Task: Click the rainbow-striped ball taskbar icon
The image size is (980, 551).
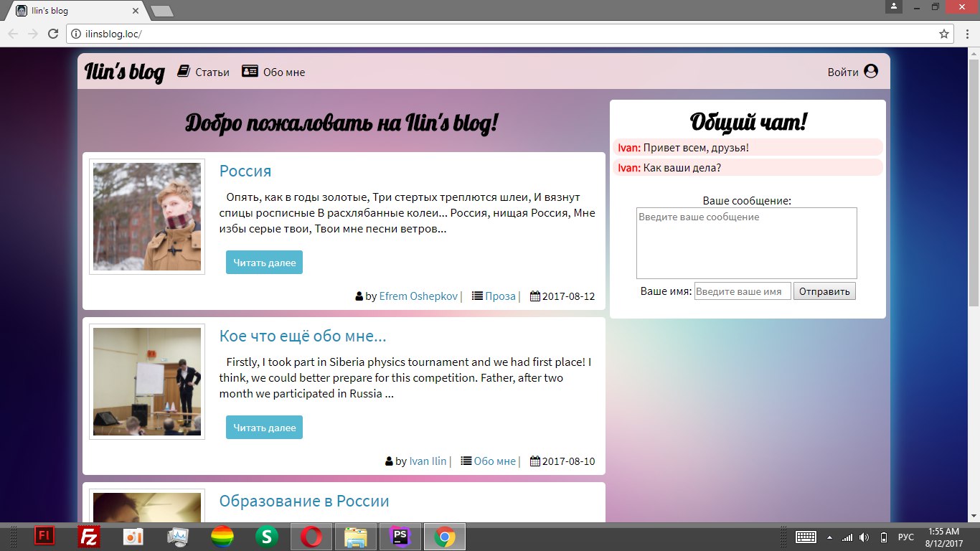Action: (x=222, y=537)
